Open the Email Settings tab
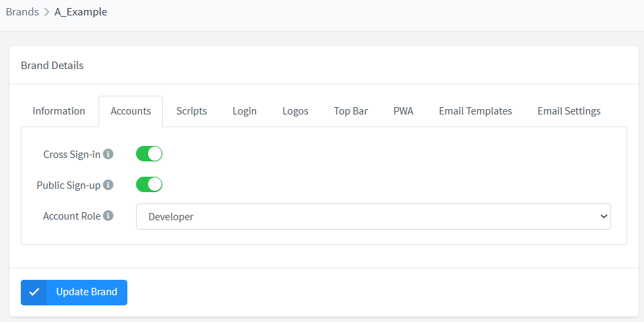The height and width of the screenshot is (322, 644). point(569,111)
